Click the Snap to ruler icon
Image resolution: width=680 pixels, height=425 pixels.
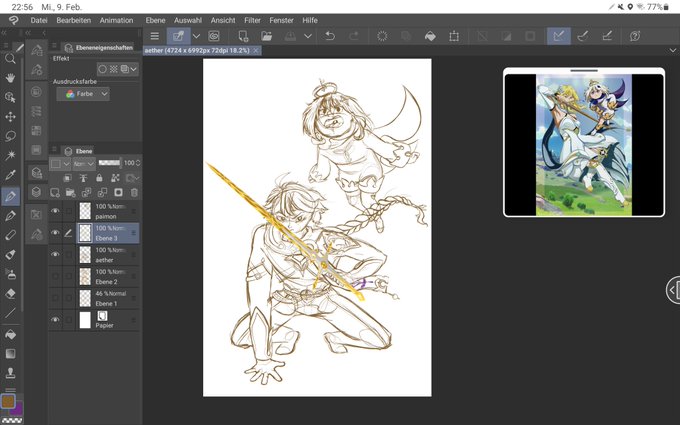click(x=559, y=36)
